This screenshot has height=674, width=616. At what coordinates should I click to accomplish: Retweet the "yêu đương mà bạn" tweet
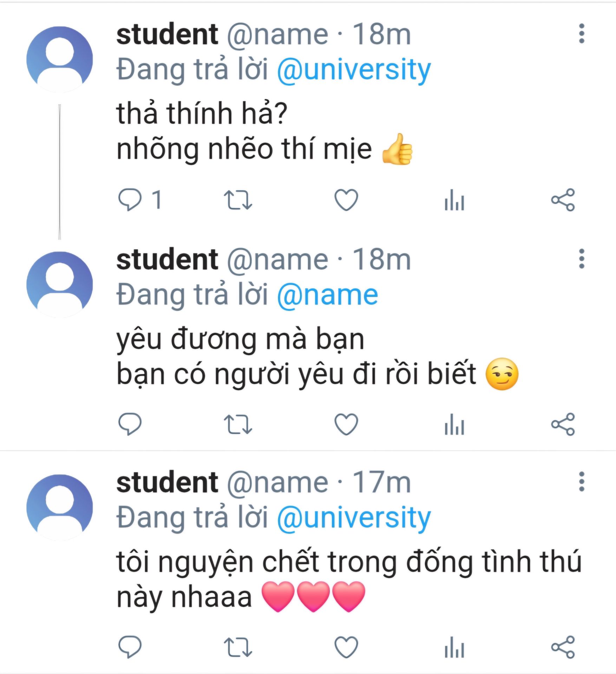coord(238,424)
